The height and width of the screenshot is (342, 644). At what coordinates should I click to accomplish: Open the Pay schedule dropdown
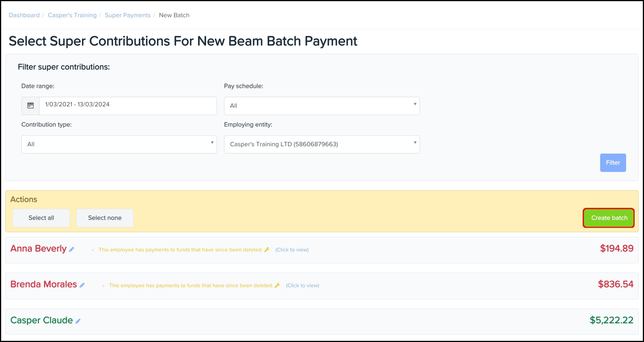322,106
